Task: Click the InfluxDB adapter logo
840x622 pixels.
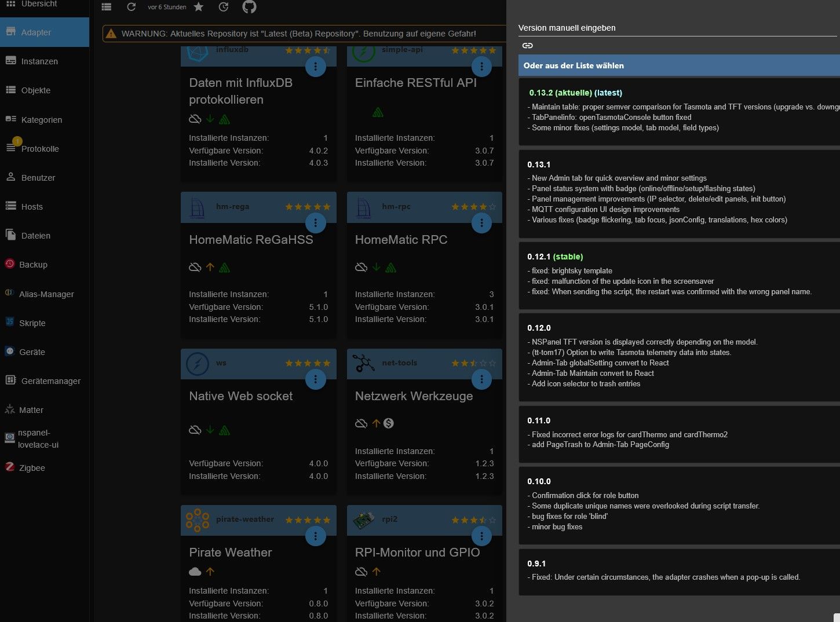Action: (x=197, y=52)
